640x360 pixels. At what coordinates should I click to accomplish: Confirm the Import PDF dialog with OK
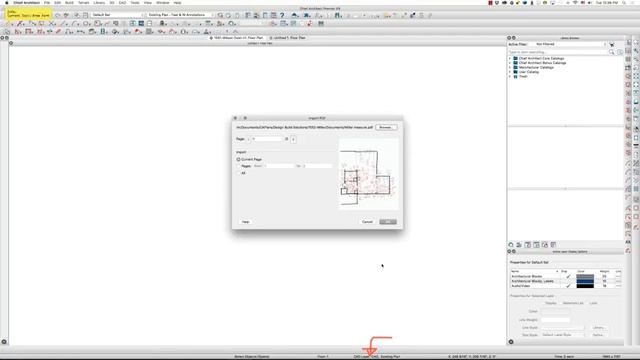(388, 222)
